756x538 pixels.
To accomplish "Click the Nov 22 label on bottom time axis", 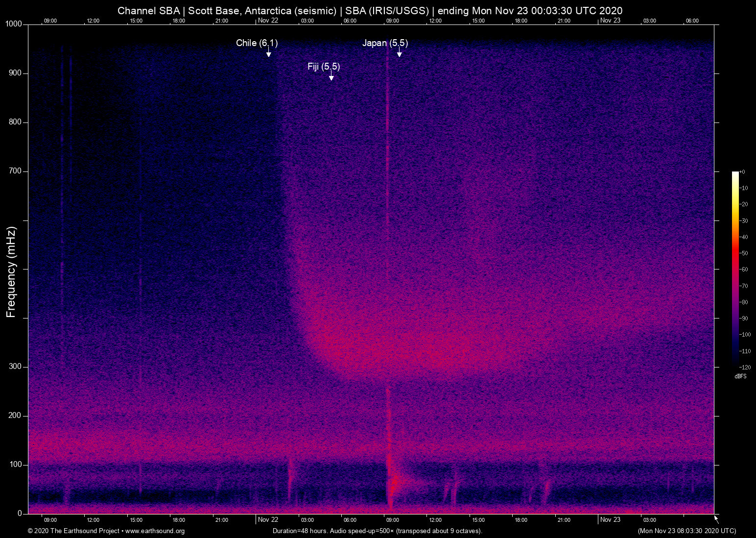I will click(268, 519).
